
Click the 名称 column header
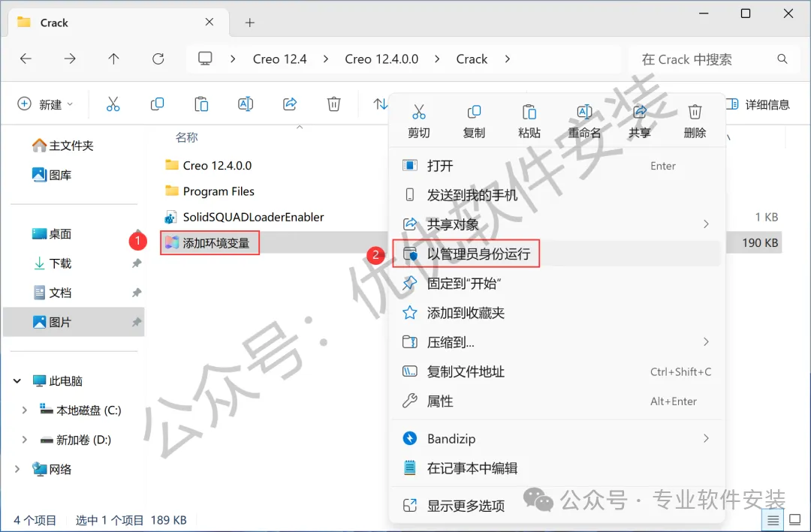click(x=187, y=137)
